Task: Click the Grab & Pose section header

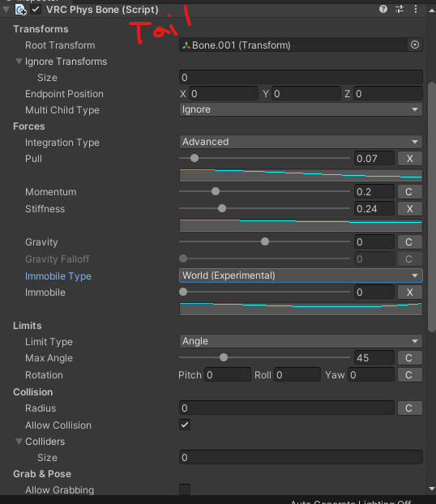Action: [42, 474]
